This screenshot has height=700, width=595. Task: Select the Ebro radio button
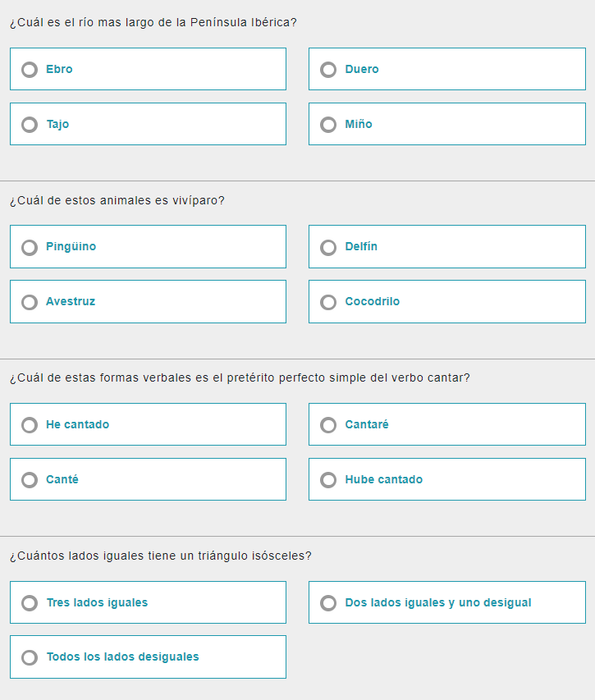pos(30,70)
